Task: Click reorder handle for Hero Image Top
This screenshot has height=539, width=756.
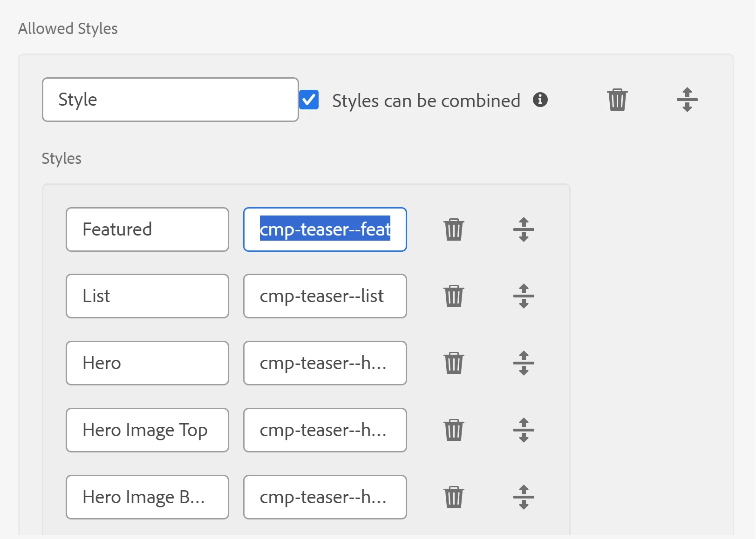Action: click(x=524, y=430)
